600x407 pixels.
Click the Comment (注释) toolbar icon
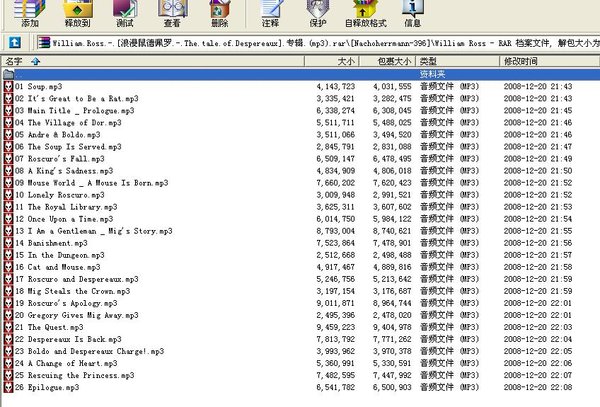pyautogui.click(x=271, y=13)
